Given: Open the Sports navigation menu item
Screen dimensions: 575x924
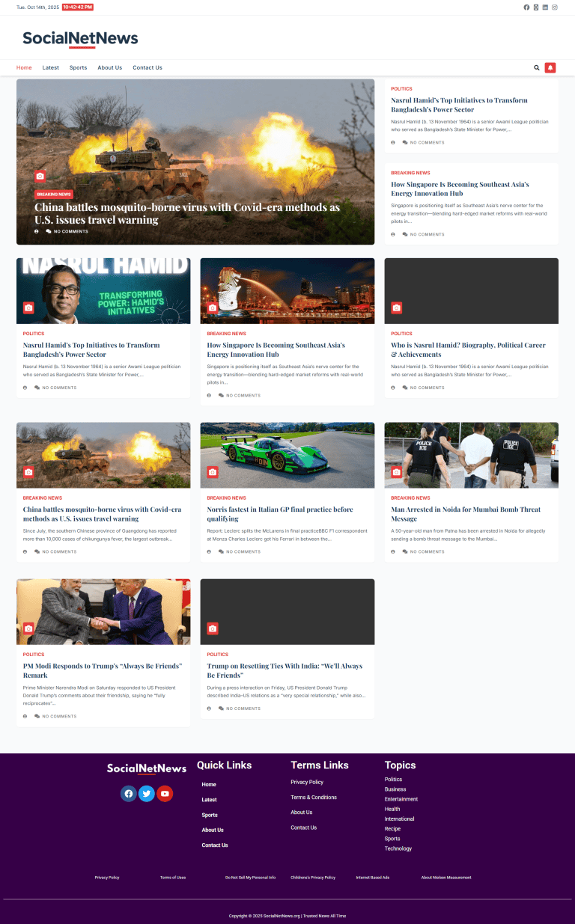Looking at the screenshot, I should (x=78, y=67).
